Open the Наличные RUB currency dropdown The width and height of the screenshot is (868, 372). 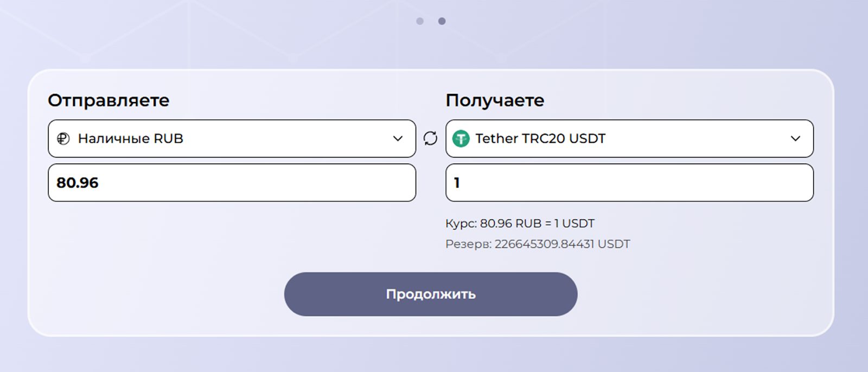pyautogui.click(x=232, y=138)
